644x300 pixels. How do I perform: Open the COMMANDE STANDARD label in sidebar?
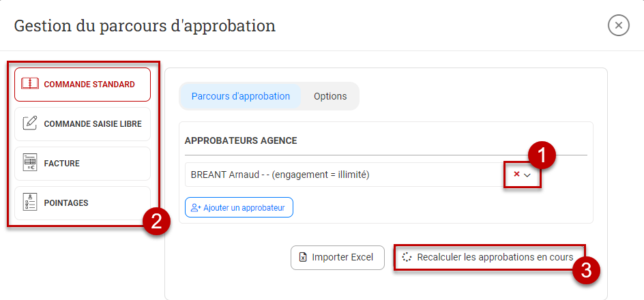[x=89, y=85]
